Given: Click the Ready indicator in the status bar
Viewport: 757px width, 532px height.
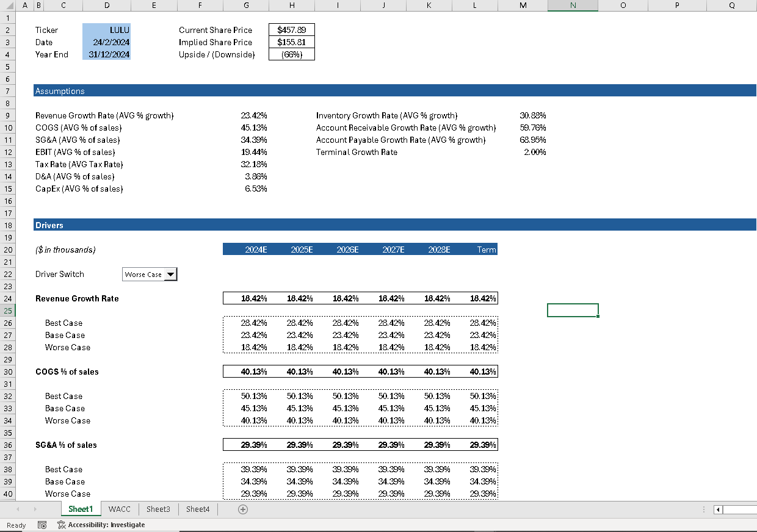Looking at the screenshot, I should (16, 525).
